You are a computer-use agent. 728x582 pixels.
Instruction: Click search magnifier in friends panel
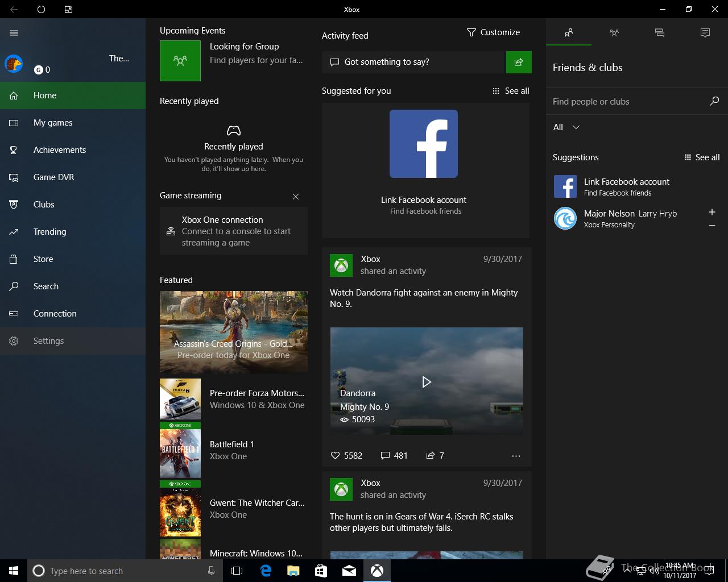tap(714, 101)
